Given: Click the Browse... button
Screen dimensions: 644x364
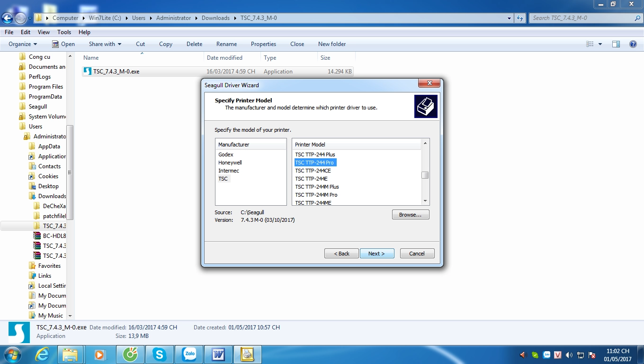Looking at the screenshot, I should coord(411,215).
